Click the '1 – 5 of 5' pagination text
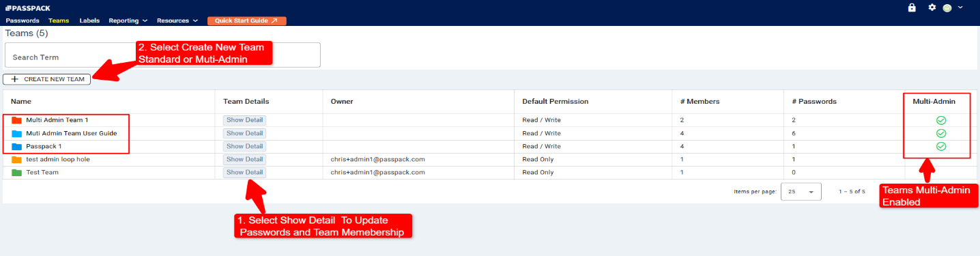Viewport: 980px width, 256px height. point(852,192)
